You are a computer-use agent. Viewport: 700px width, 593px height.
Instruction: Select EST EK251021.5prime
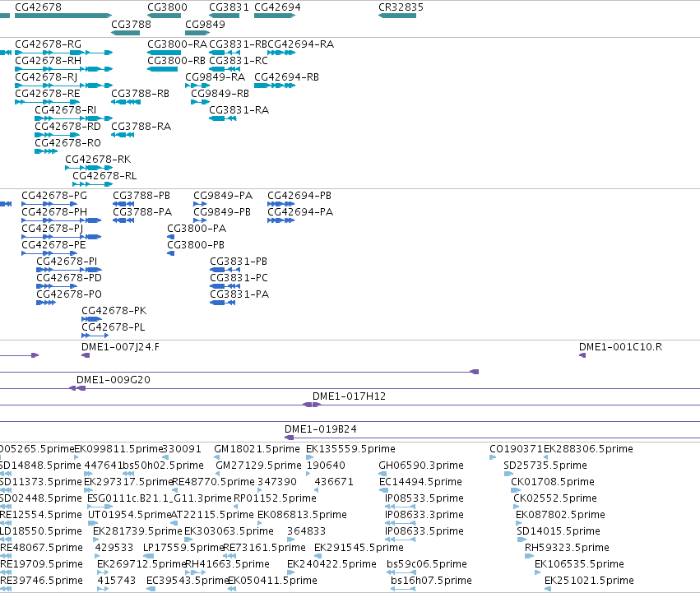click(x=589, y=581)
